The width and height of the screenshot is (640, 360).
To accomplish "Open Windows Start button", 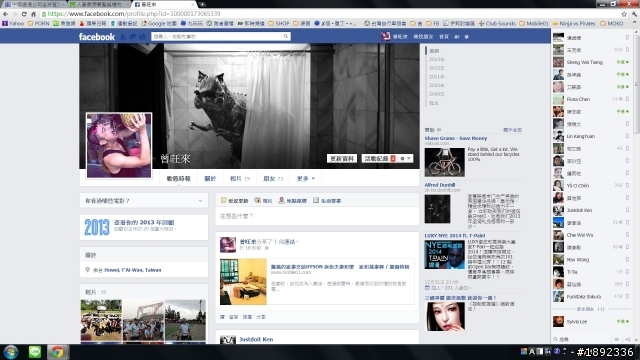I will point(11,352).
